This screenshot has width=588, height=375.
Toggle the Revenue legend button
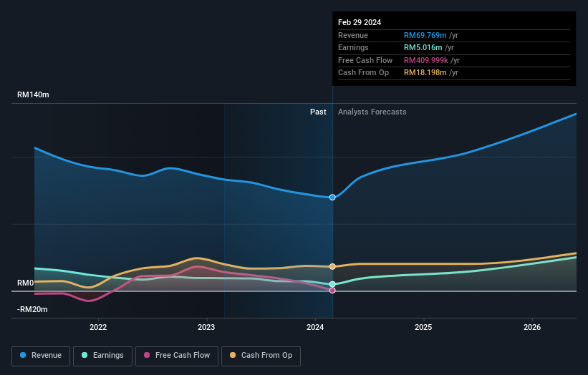(41, 356)
